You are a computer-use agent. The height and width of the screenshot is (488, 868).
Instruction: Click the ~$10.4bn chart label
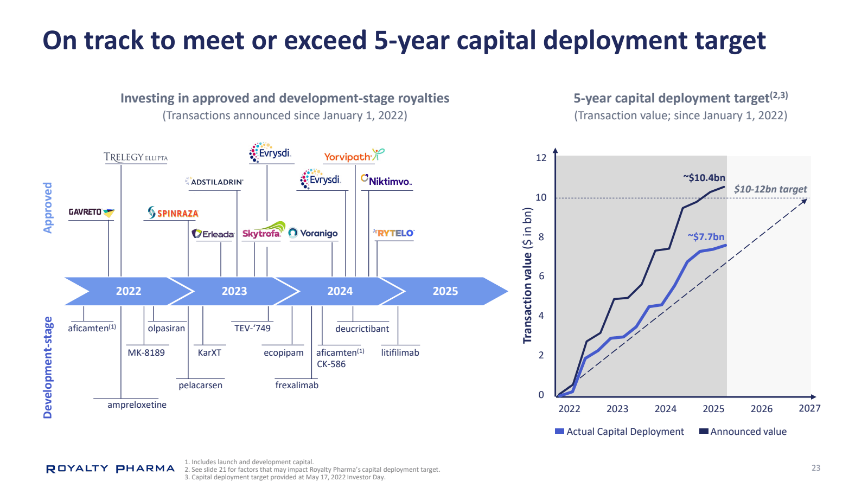[704, 177]
